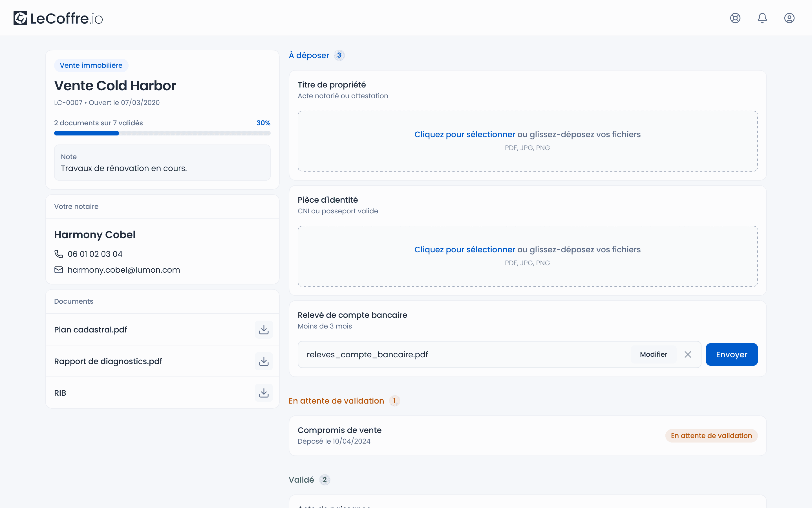Click Modifier for bank statement file

click(x=653, y=354)
